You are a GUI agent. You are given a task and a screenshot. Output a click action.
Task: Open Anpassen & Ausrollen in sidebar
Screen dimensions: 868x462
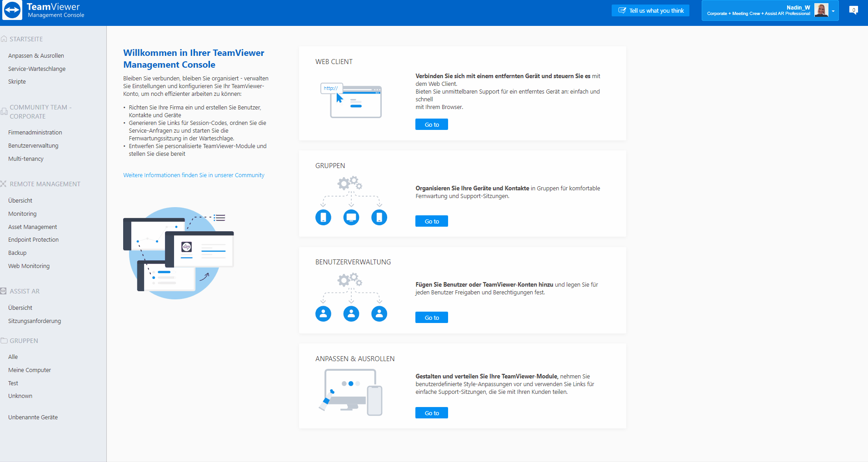point(36,55)
